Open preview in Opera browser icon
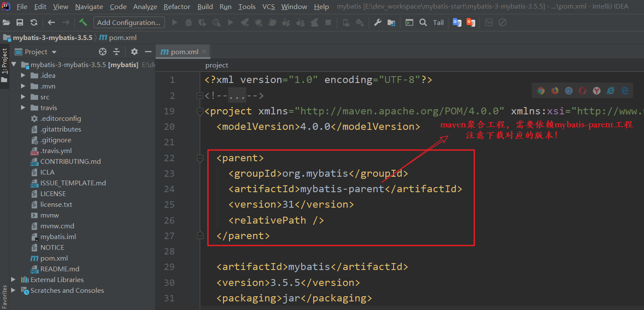 click(583, 90)
